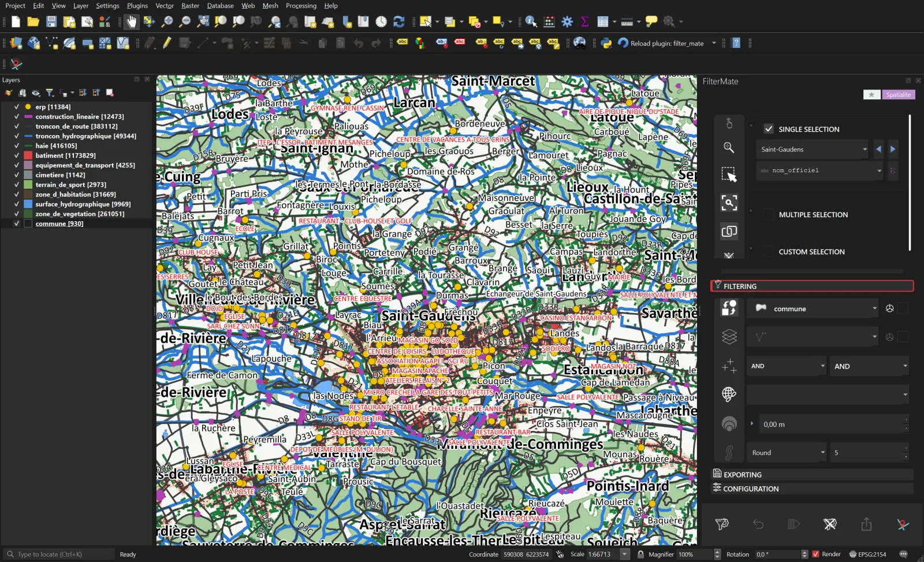The height and width of the screenshot is (562, 924).
Task: Click the next feature right arrow button
Action: (892, 149)
